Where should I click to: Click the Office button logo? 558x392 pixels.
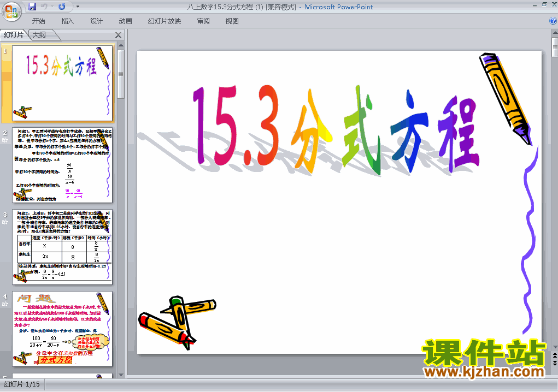[11, 11]
